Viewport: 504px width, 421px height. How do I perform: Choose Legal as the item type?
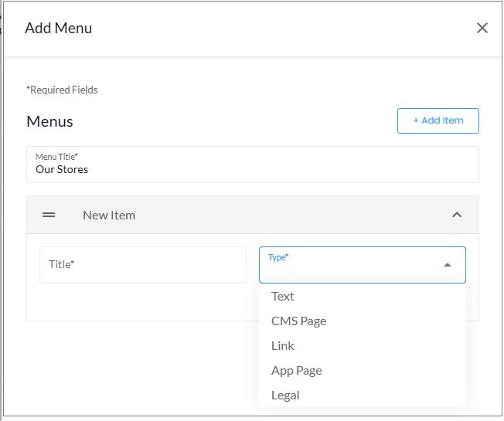pos(285,395)
